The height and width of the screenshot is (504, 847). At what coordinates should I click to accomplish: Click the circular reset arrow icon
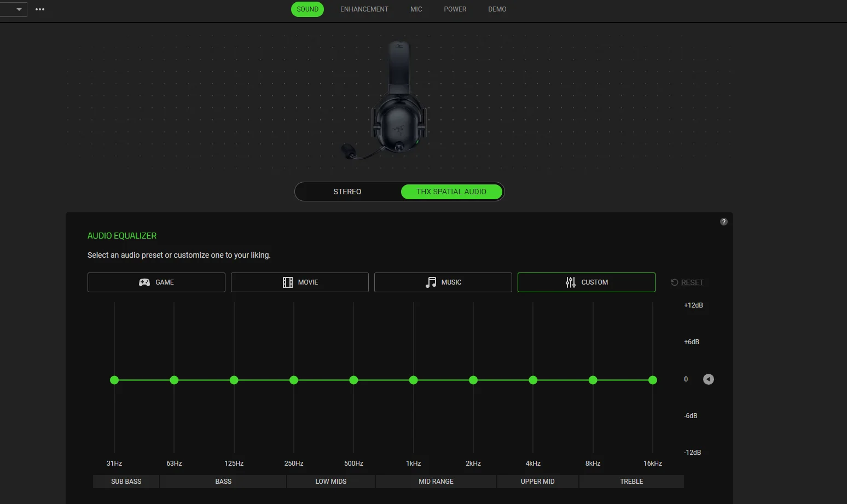tap(675, 282)
